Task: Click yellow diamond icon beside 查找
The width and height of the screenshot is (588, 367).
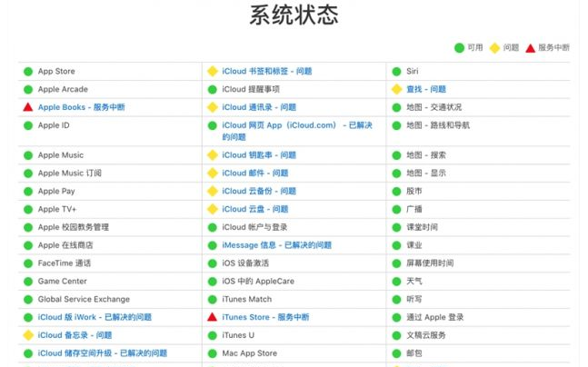Action: (x=397, y=89)
